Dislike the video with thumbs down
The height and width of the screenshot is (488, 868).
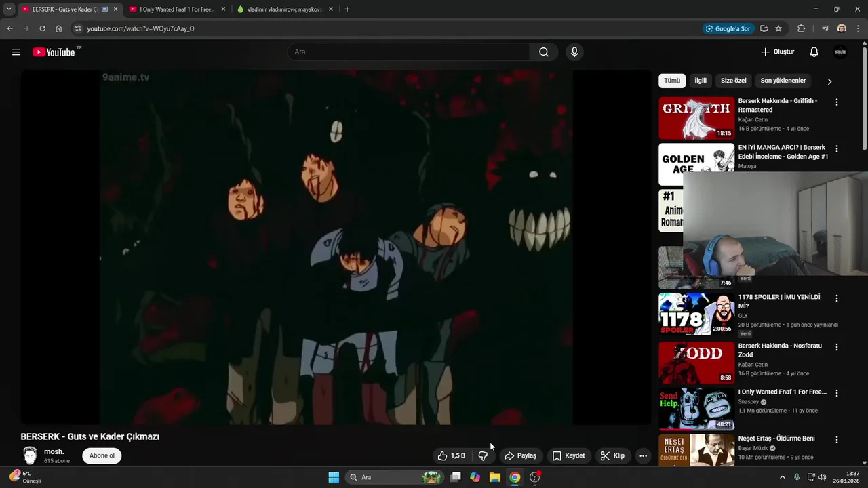483,455
